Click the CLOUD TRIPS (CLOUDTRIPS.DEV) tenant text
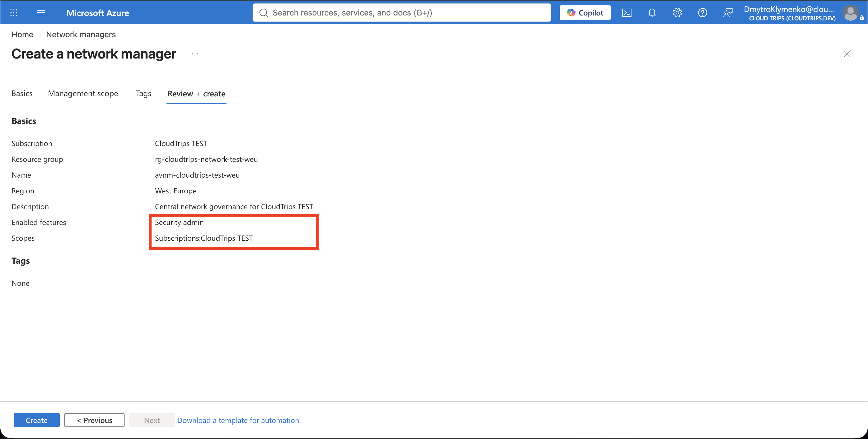The height and width of the screenshot is (439, 868). tap(792, 18)
